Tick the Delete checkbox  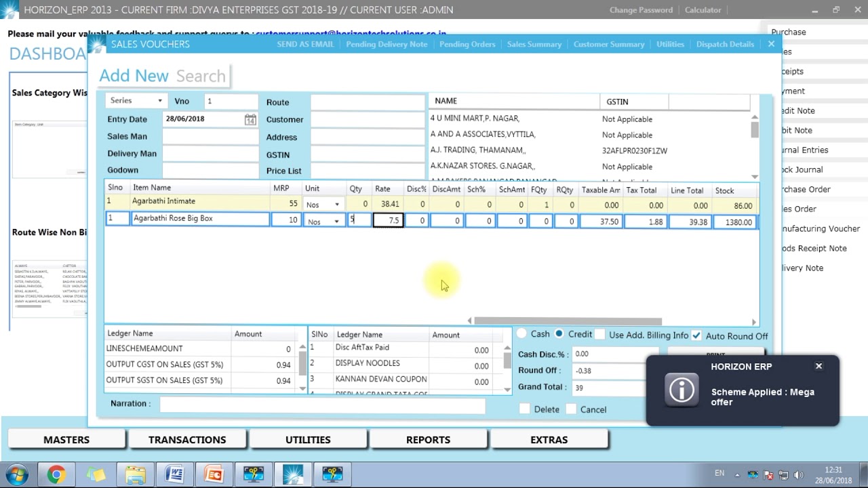[x=524, y=409]
